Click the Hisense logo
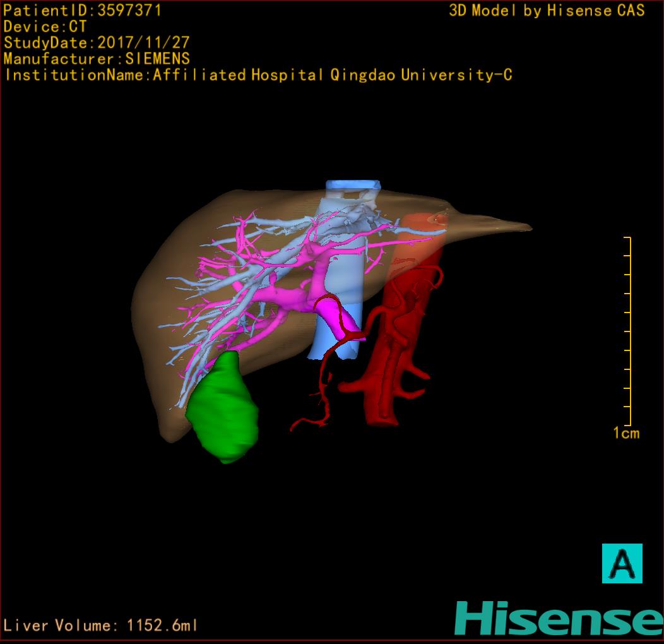Viewport: 664px width, 644px height. 559,618
